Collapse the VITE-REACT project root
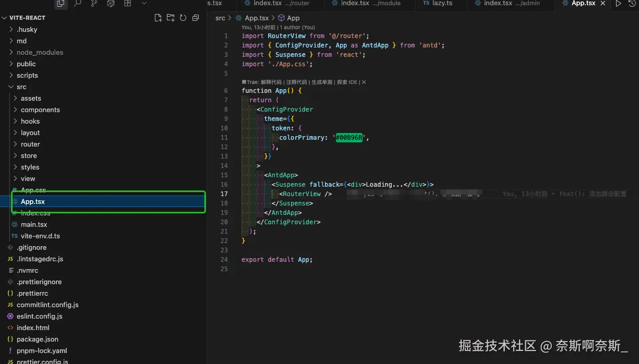This screenshot has width=639, height=364. click(27, 18)
